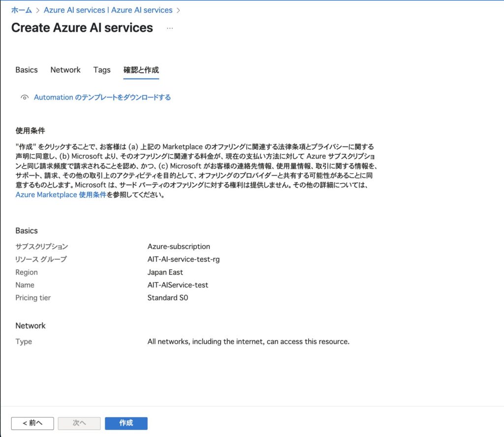Screen dimensions: 504x437
Task: Click the Network section heading in summary
Action: pyautogui.click(x=31, y=326)
